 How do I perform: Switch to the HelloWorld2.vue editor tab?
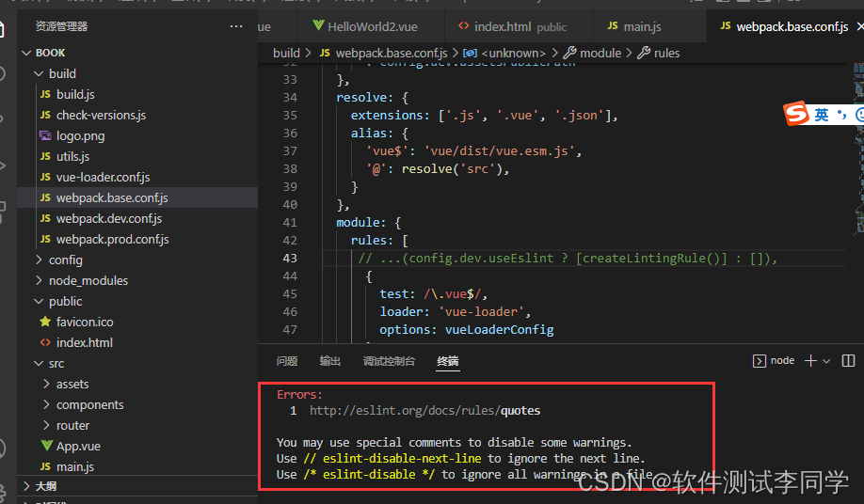point(367,27)
